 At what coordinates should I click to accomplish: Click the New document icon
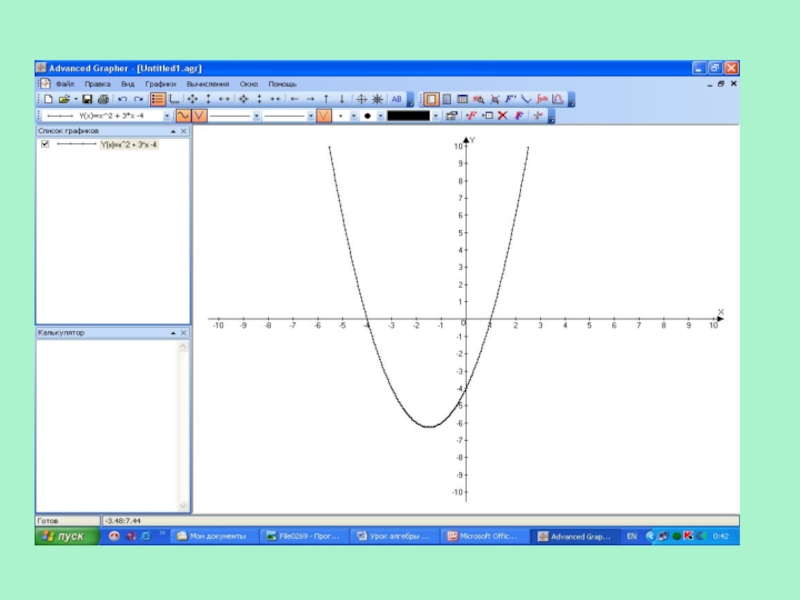[47, 100]
